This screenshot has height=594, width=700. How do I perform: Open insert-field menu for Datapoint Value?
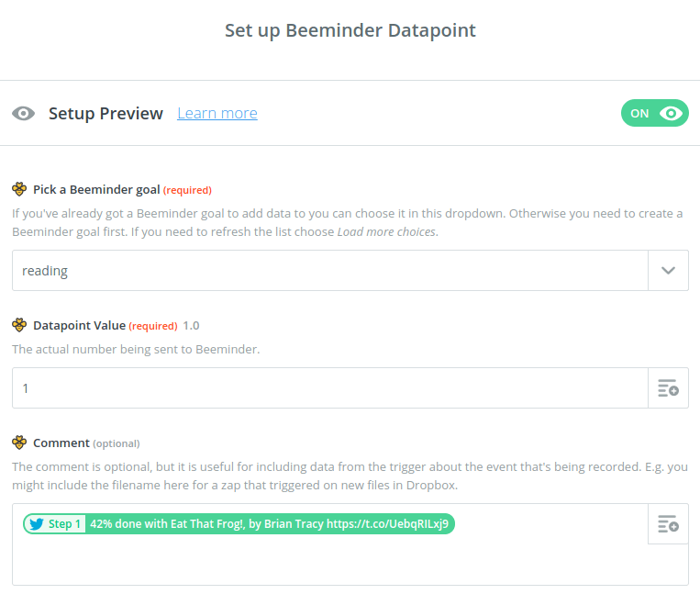(669, 388)
